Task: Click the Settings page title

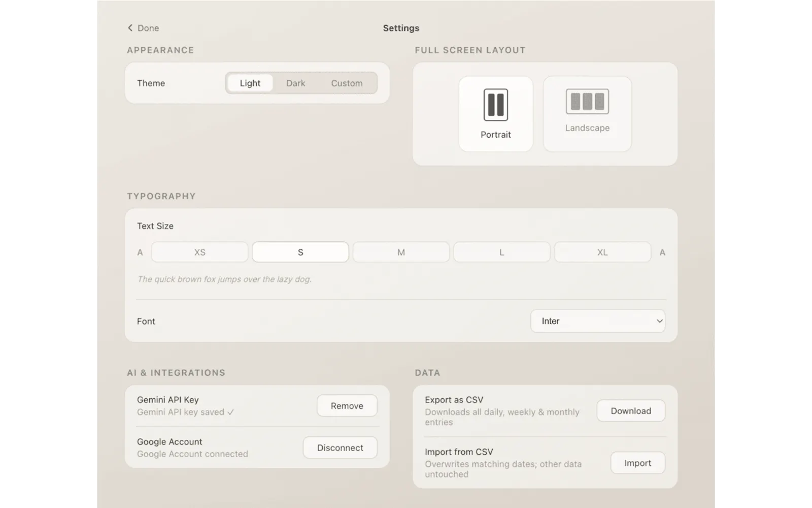Action: (401, 28)
